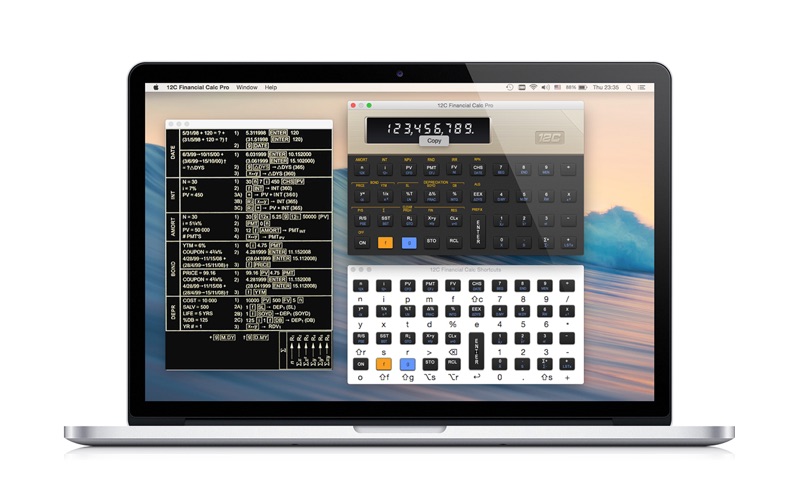Open the Help menu

click(x=271, y=88)
